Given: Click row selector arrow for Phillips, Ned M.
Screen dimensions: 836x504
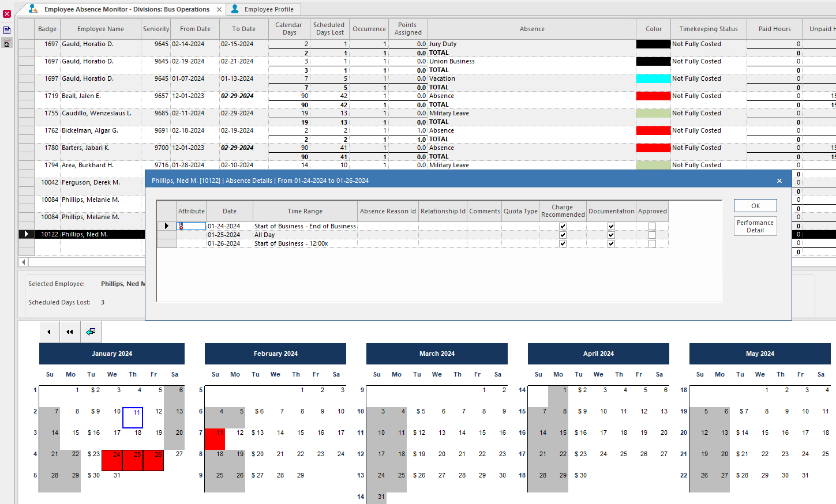Looking at the screenshot, I should 26,234.
